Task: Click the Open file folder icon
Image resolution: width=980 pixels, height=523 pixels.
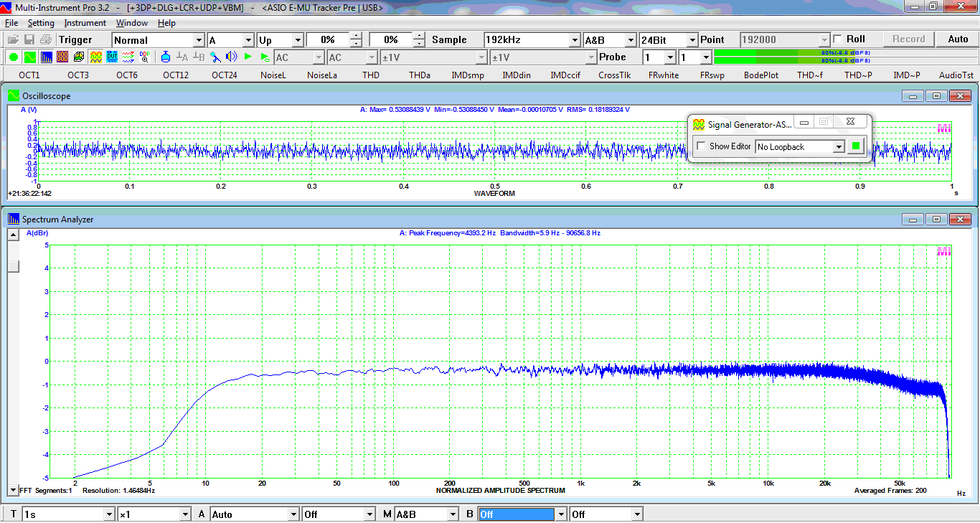Action: tap(13, 39)
